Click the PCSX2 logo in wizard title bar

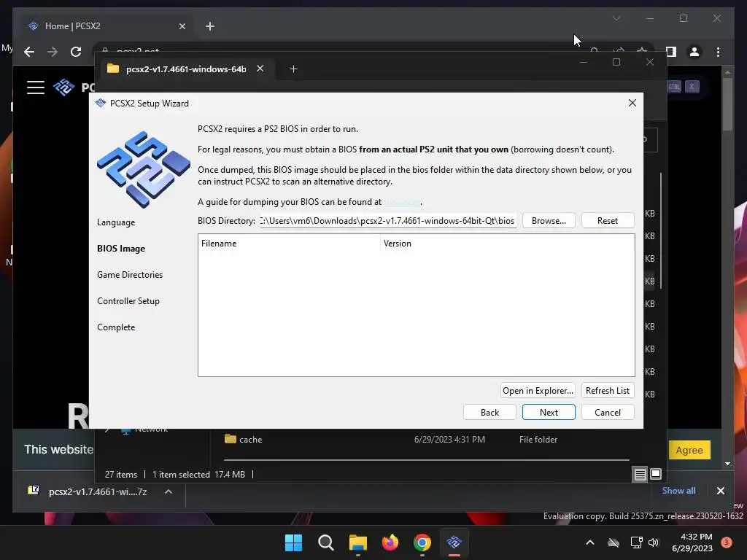[x=100, y=103]
